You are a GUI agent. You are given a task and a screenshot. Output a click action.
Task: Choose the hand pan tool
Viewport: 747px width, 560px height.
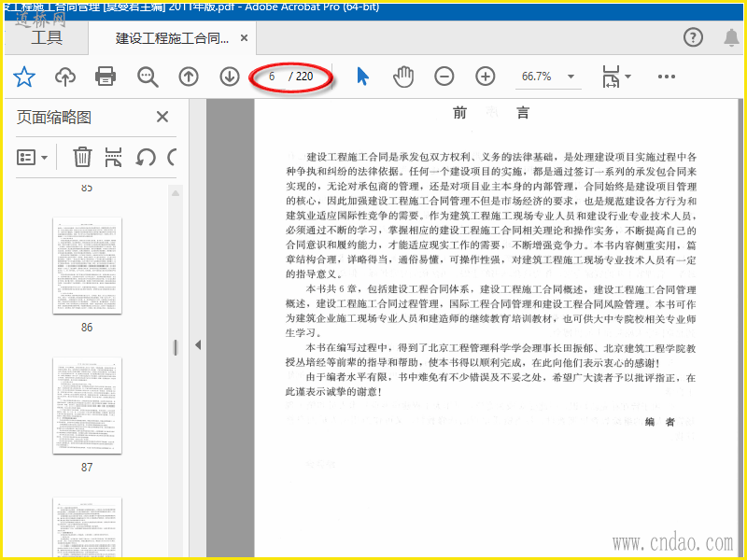click(403, 77)
